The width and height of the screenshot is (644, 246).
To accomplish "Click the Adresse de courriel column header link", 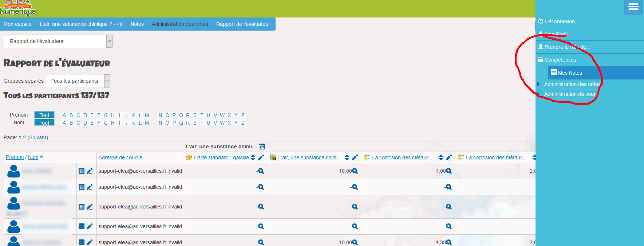I will tap(121, 157).
